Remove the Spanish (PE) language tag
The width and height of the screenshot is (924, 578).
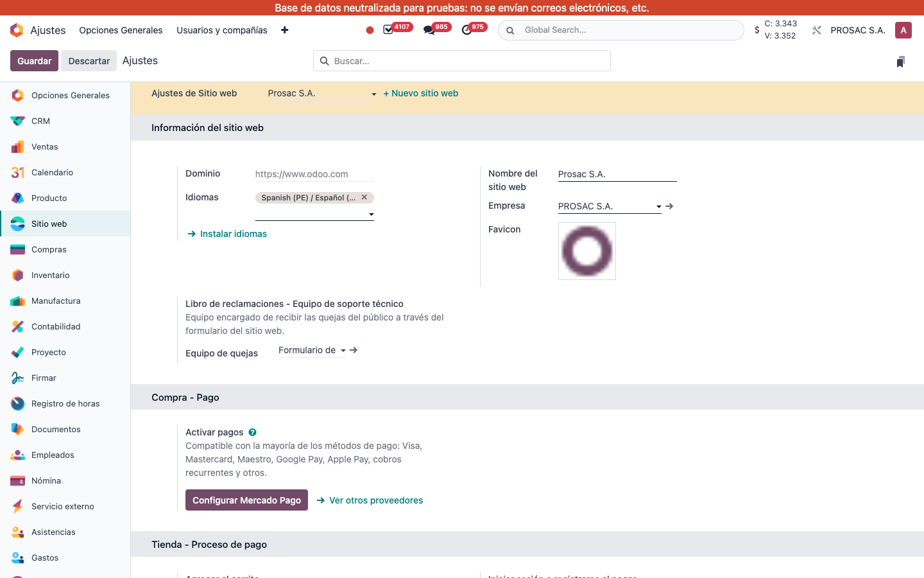point(364,197)
